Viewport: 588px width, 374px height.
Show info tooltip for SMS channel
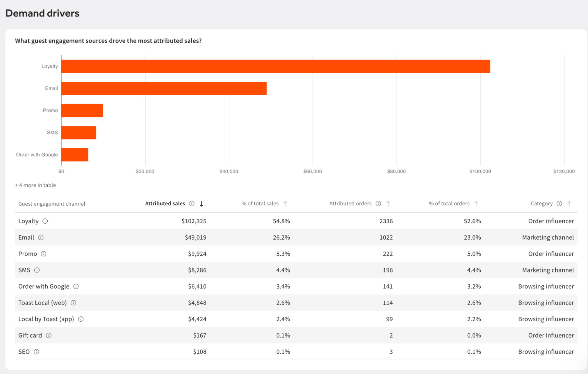pyautogui.click(x=37, y=270)
